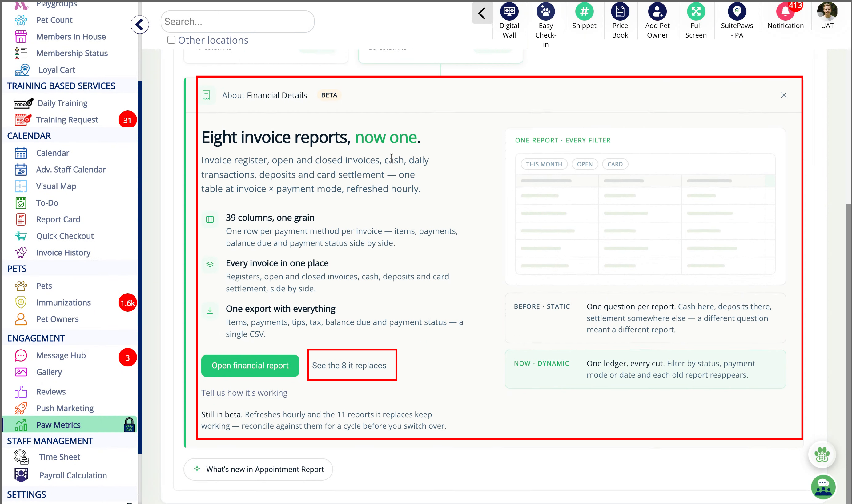Select the THIS MONTH filter chip

(544, 164)
